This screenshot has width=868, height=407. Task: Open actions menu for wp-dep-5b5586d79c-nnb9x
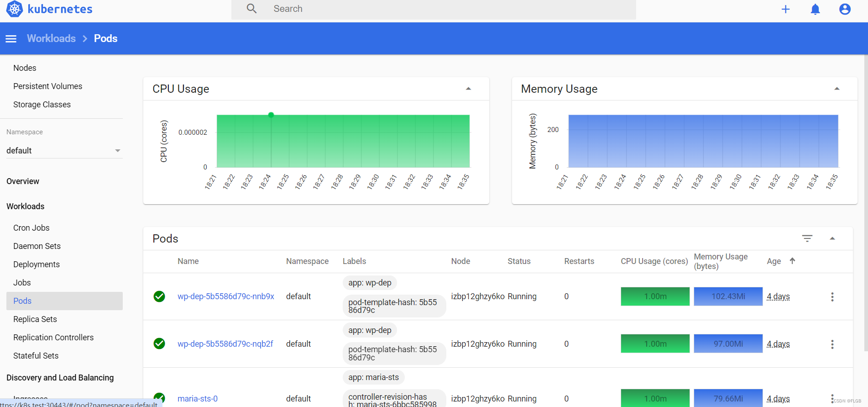(832, 297)
